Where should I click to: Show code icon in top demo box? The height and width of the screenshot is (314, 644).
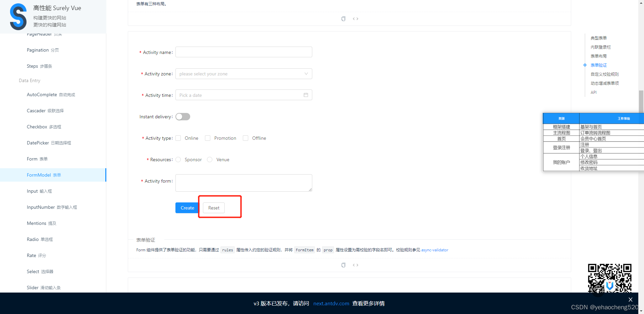pyautogui.click(x=356, y=19)
